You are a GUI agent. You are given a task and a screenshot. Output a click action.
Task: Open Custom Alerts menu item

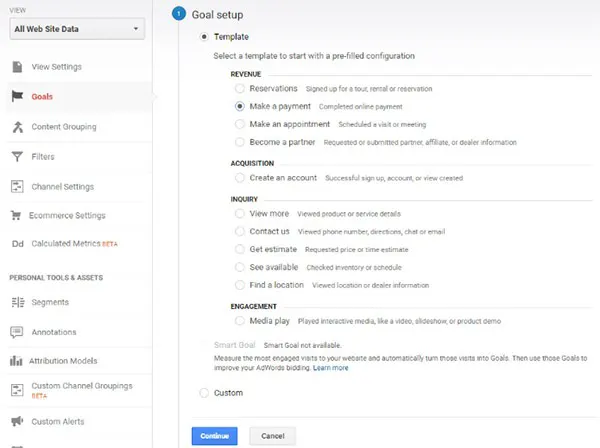(x=58, y=421)
